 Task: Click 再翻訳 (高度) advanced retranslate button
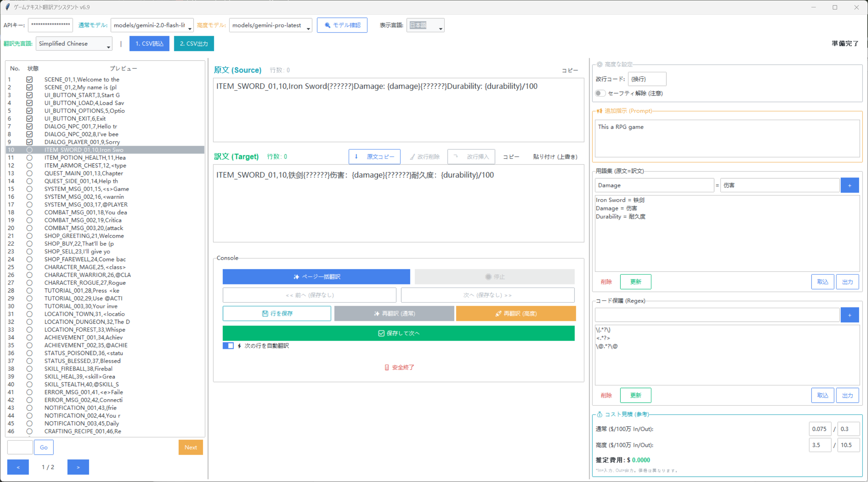[x=516, y=313]
